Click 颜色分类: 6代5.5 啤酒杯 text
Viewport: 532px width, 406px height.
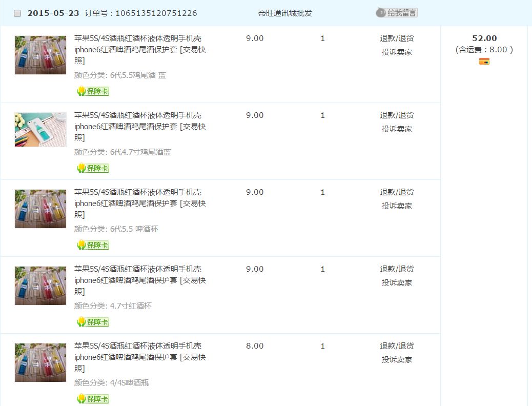(116, 229)
